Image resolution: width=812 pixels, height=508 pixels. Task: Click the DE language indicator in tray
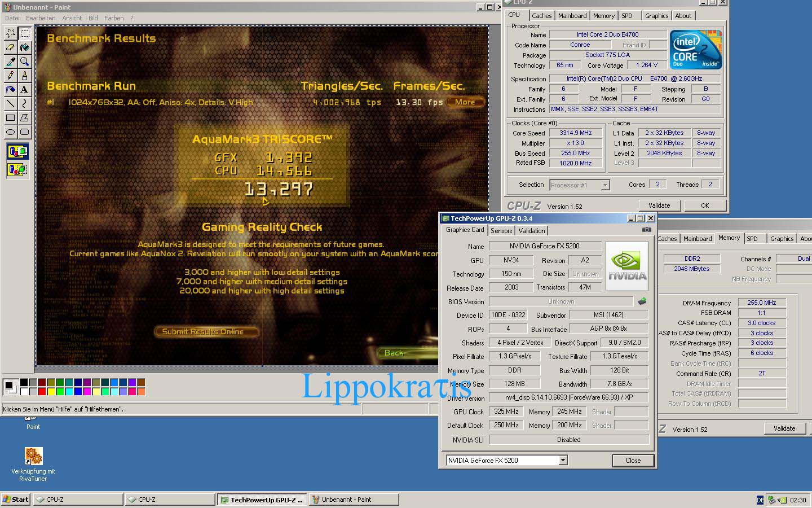760,500
